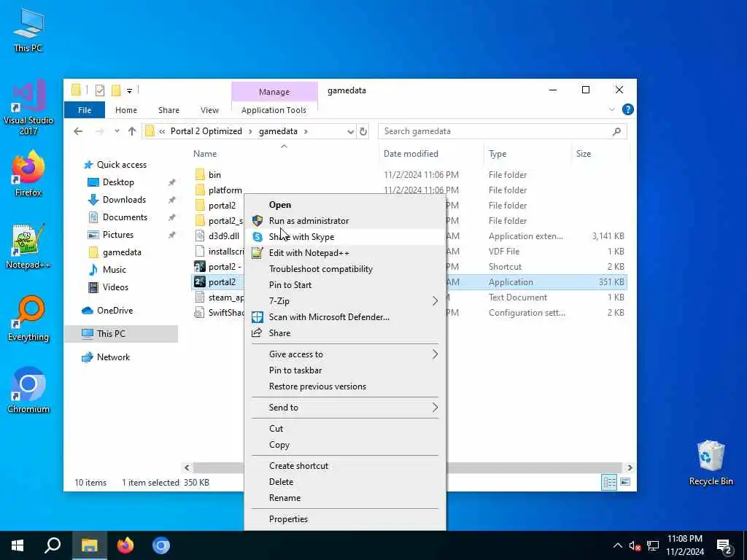Click the muted volume tray icon

point(635,545)
